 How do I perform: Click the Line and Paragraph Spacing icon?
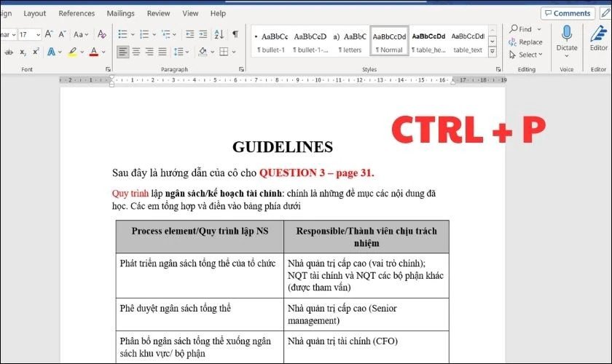[178, 52]
